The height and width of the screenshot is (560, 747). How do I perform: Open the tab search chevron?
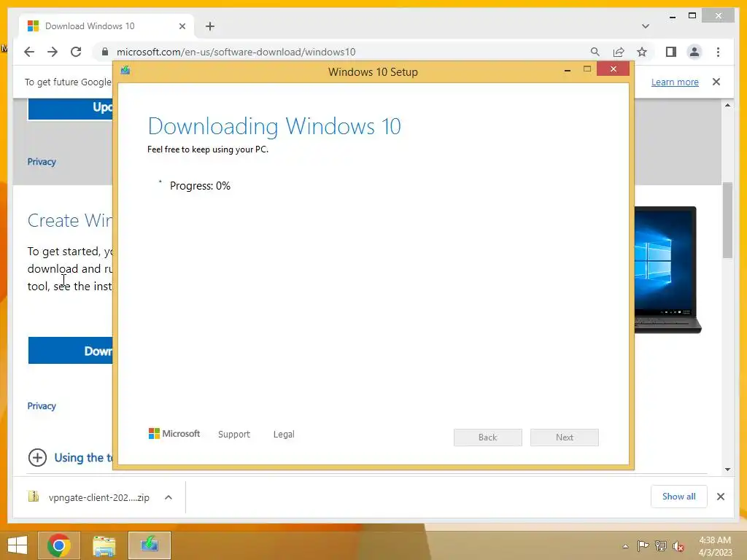coord(646,26)
